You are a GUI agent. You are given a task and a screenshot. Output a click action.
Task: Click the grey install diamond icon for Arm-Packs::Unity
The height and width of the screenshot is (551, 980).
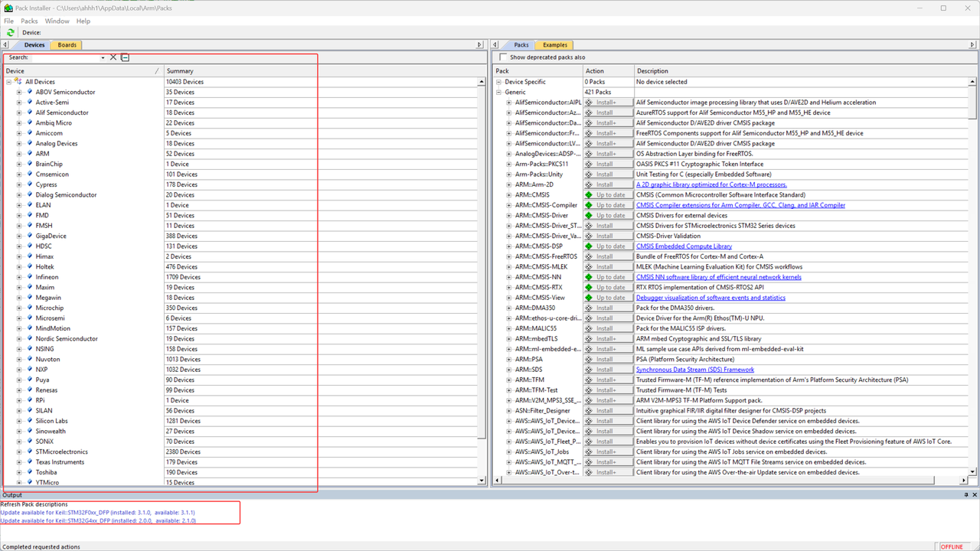(x=590, y=174)
